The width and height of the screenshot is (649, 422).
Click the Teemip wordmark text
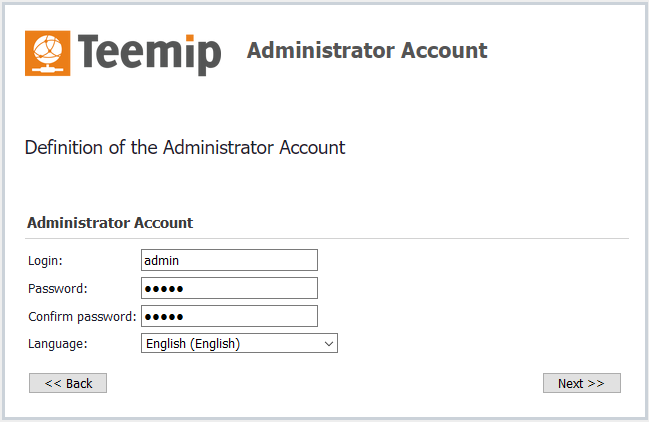[148, 53]
